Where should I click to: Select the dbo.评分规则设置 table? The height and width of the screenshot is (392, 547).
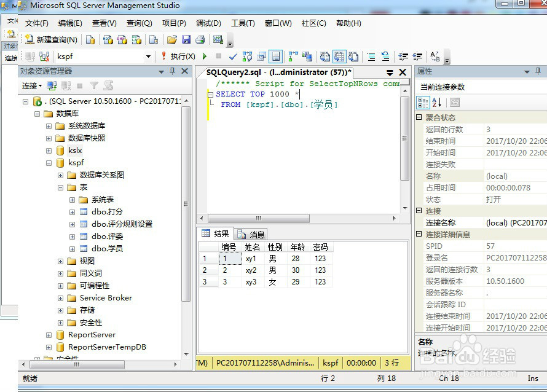[x=122, y=224]
